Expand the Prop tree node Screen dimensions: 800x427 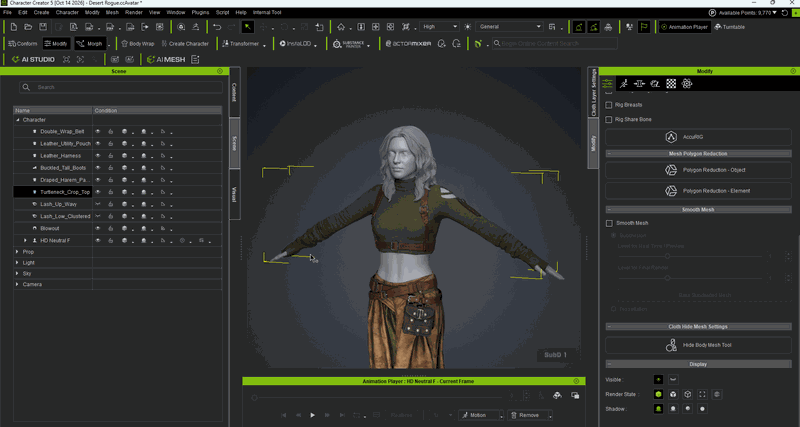[x=17, y=252]
